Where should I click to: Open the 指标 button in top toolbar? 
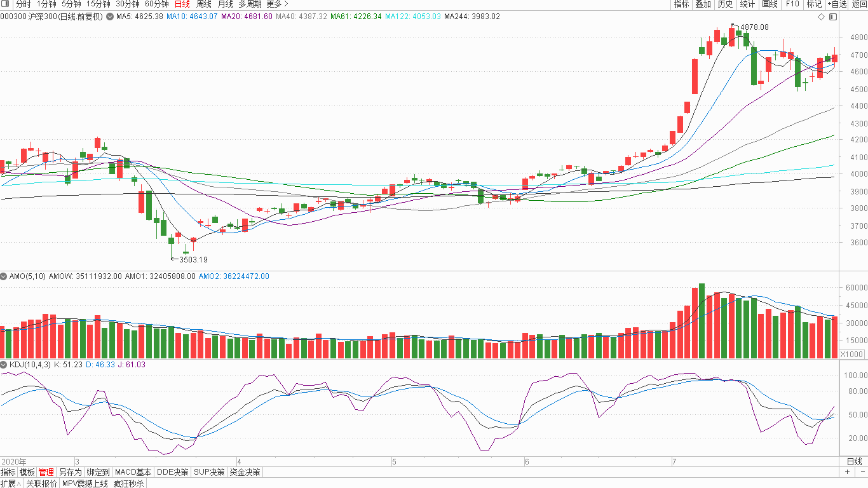[681, 4]
